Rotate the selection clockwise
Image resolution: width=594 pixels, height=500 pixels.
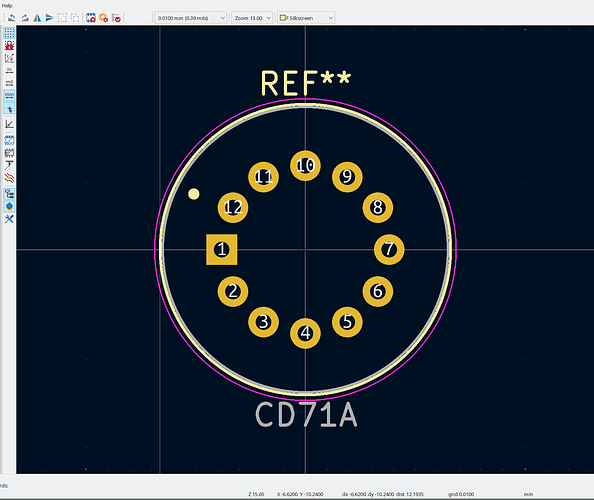25,18
